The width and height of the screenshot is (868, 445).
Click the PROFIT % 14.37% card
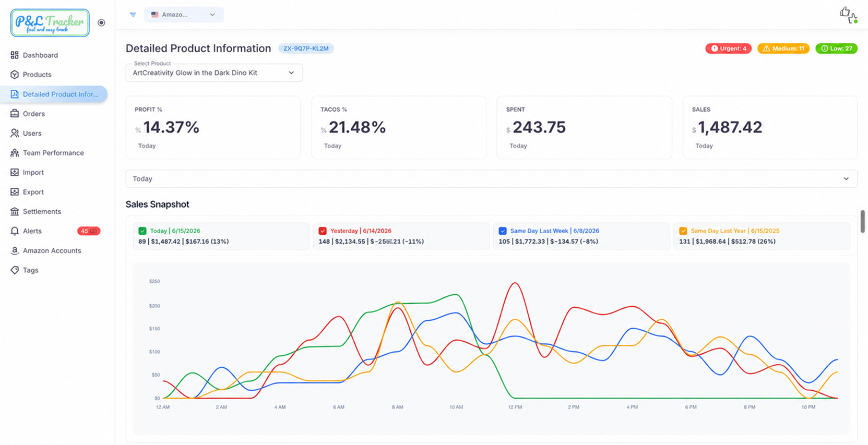click(213, 127)
